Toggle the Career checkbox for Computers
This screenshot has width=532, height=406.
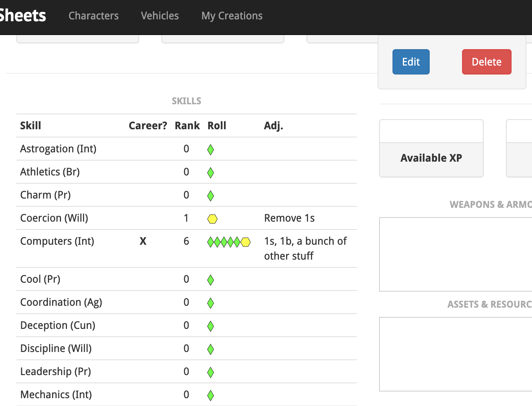[143, 242]
